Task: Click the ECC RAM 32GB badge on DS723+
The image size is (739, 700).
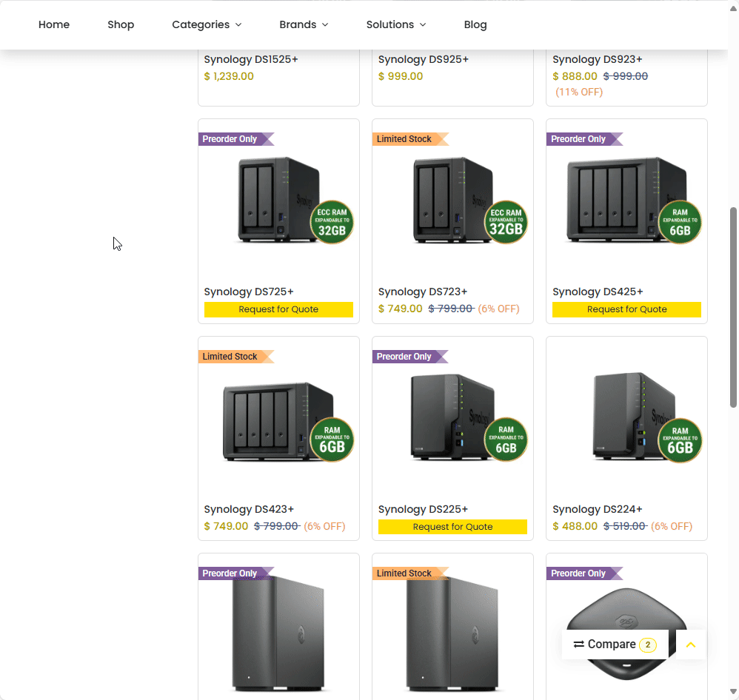Action: pyautogui.click(x=506, y=222)
